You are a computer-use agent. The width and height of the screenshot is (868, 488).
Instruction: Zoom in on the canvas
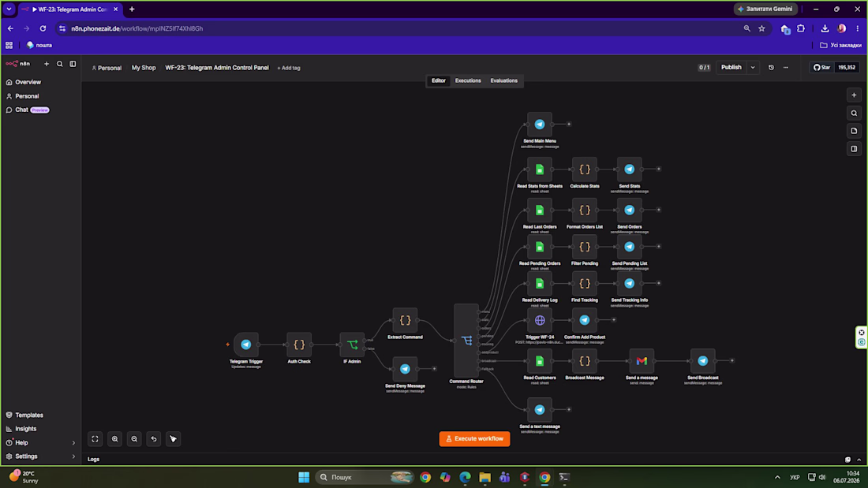(114, 439)
